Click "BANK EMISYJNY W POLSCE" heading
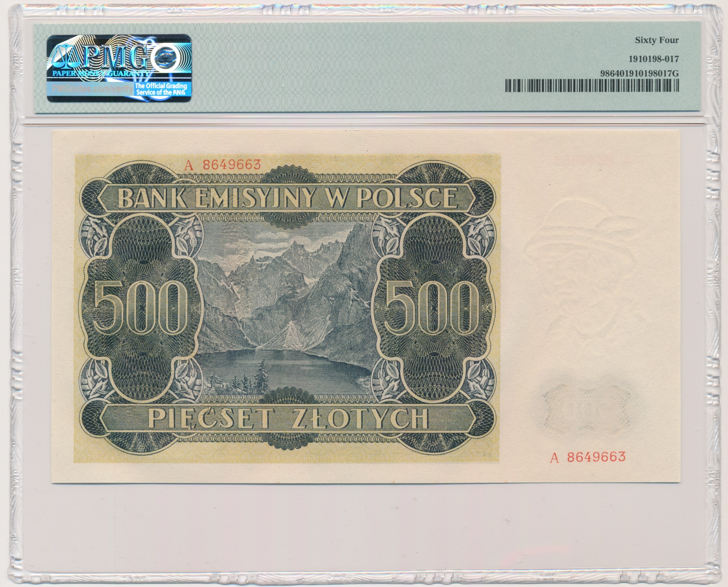Screen dimensions: 728x587 coord(289,198)
